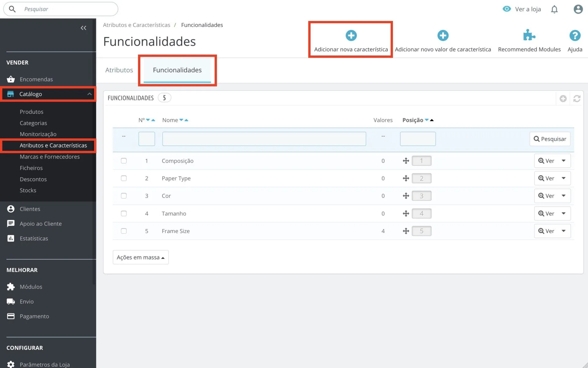
Task: Open Produtos in the Catálogo submenu
Action: tap(32, 112)
